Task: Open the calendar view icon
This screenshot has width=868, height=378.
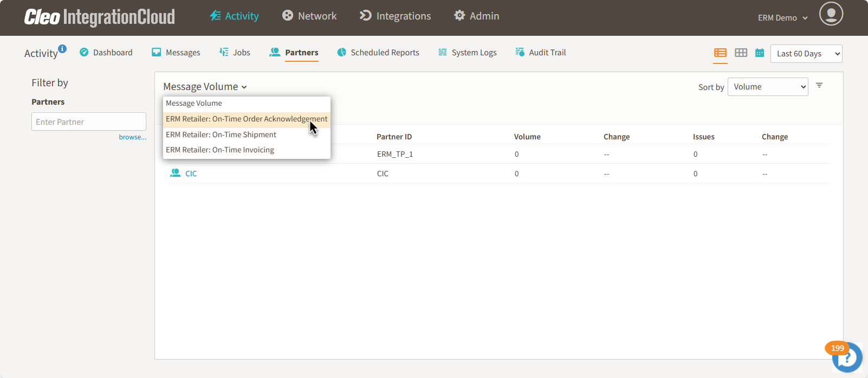Action: [x=760, y=53]
